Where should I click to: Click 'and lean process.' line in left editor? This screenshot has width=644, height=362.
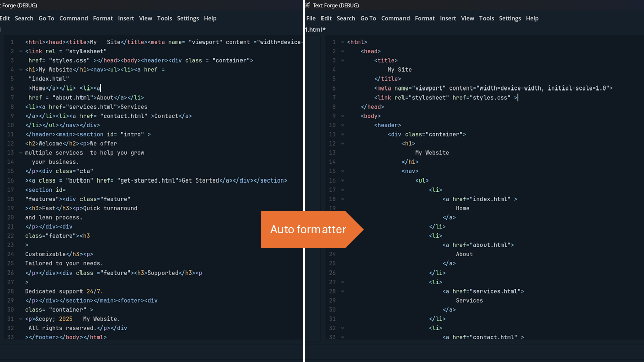point(54,217)
